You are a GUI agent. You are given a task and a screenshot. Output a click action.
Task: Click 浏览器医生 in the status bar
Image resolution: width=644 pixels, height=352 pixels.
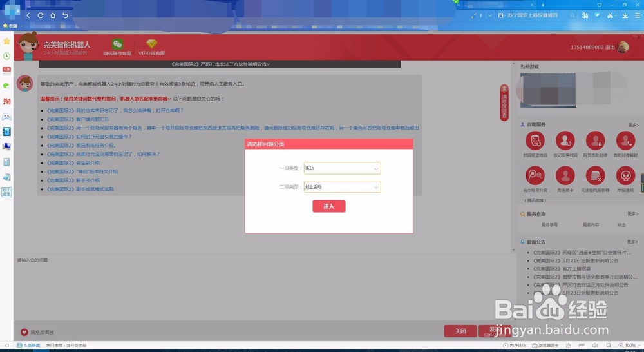click(x=546, y=346)
